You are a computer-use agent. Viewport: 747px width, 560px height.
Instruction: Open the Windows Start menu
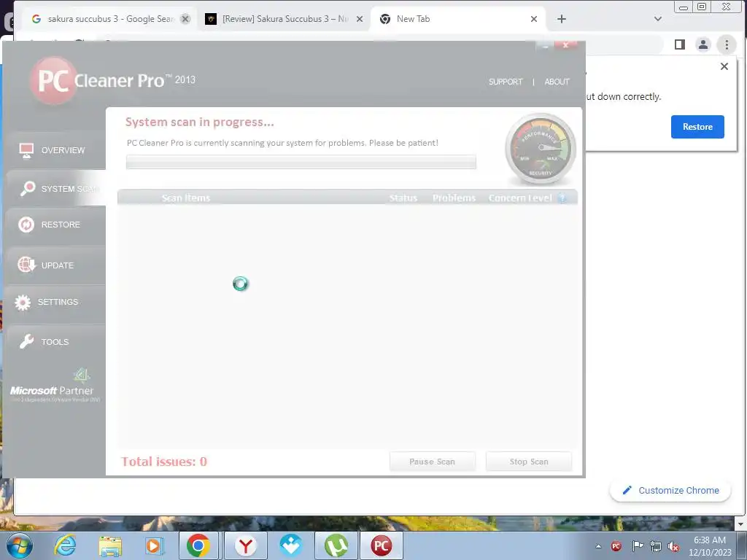(20, 545)
